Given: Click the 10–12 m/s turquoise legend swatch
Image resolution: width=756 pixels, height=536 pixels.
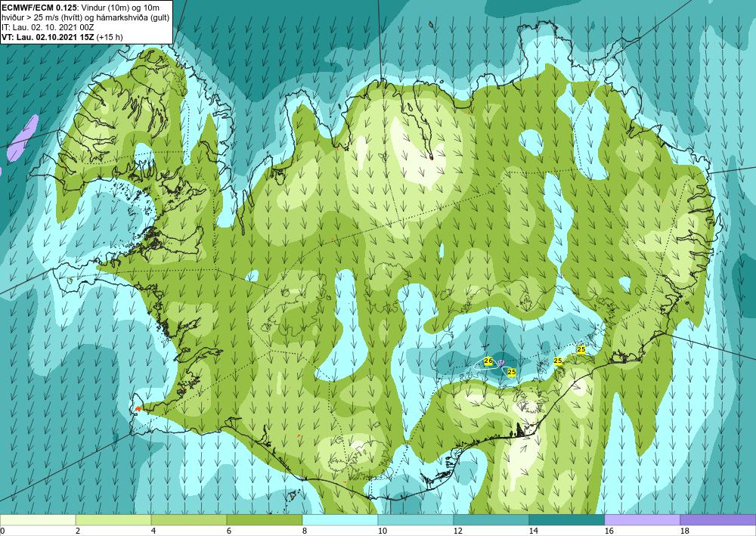Looking at the screenshot, I should [x=416, y=519].
